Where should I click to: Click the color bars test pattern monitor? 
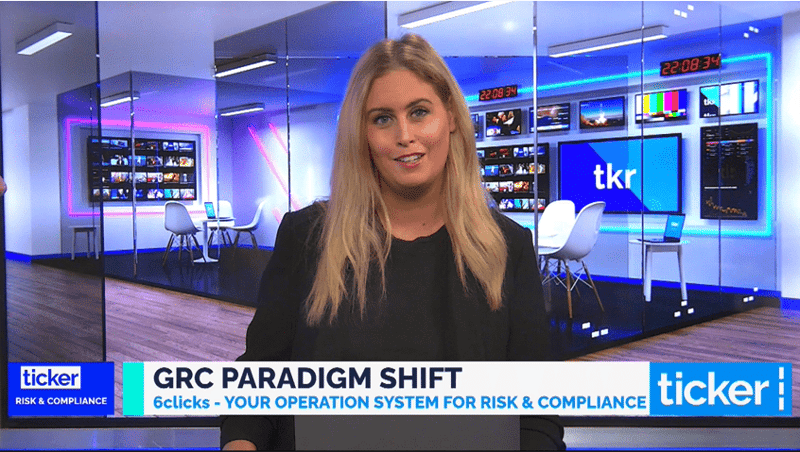pos(660,106)
